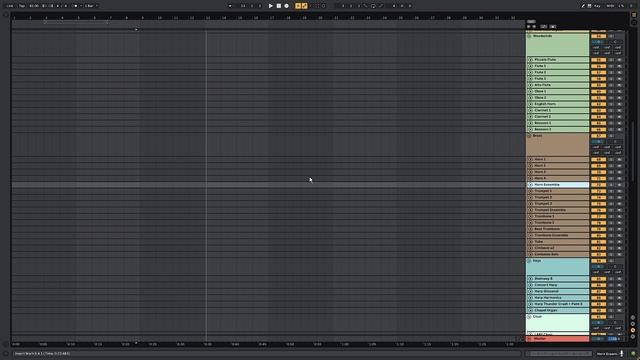Unfold the Horn Ensemble track
640x360 pixels.
click(x=531, y=184)
